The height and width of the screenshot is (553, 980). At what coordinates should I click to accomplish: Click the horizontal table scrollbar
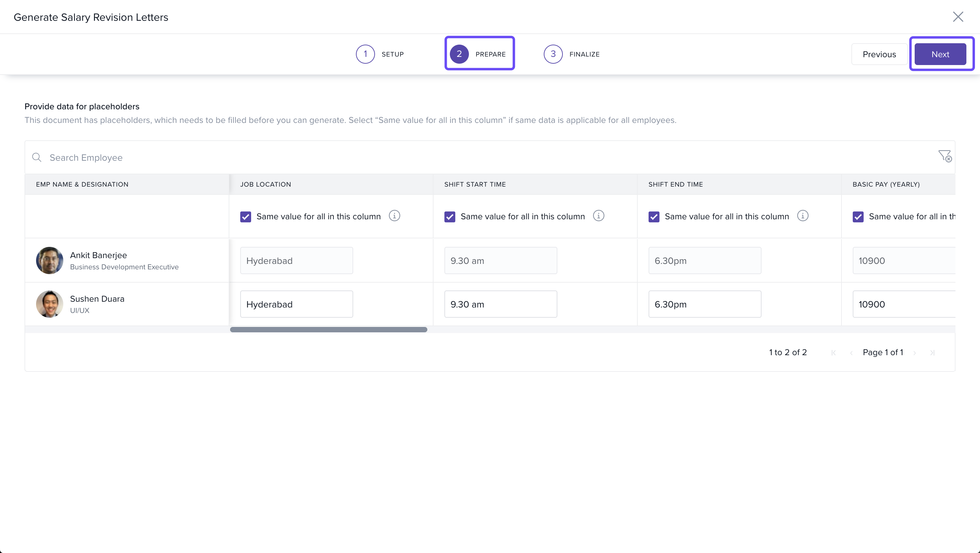pos(328,330)
